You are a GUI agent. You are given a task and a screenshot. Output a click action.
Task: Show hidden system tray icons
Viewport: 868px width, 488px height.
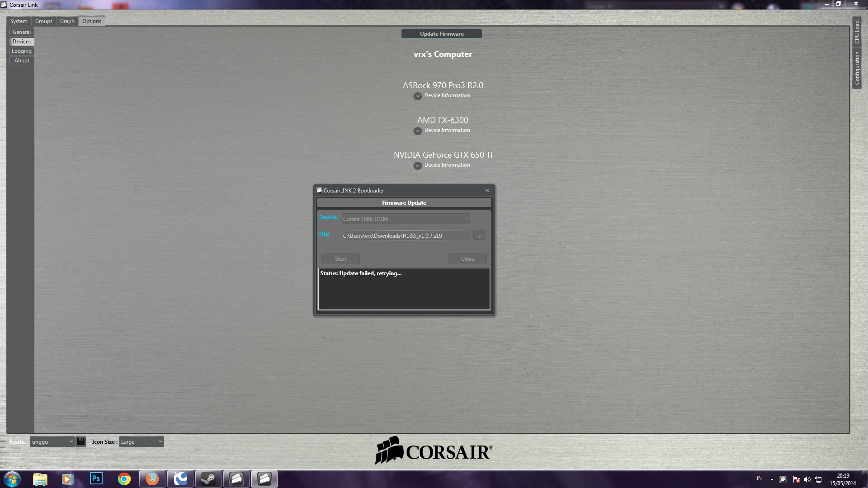(x=772, y=479)
